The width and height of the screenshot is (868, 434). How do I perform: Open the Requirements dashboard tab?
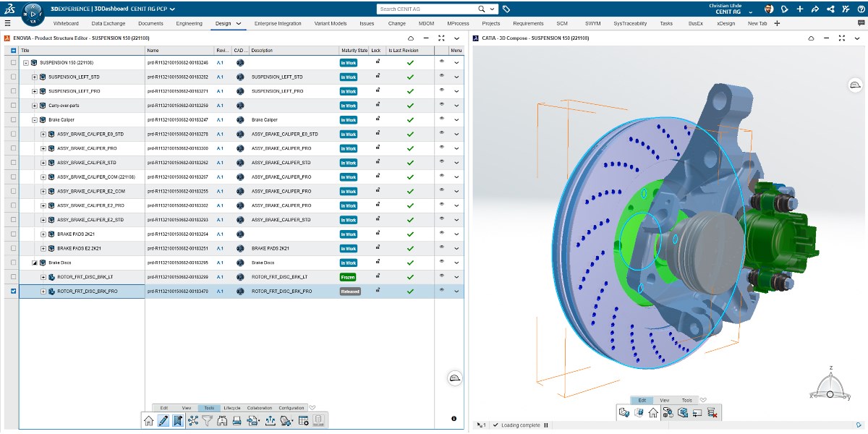pos(528,23)
